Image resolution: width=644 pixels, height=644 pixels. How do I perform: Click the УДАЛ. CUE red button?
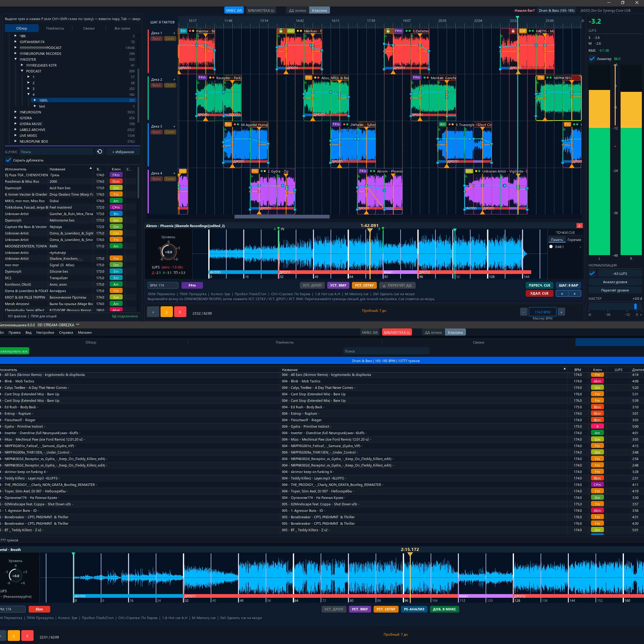click(x=539, y=293)
